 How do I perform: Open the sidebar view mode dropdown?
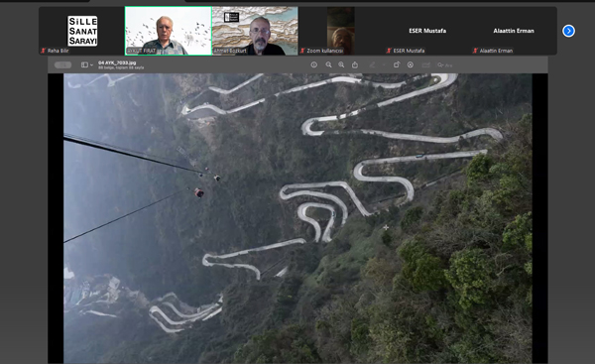coord(91,65)
